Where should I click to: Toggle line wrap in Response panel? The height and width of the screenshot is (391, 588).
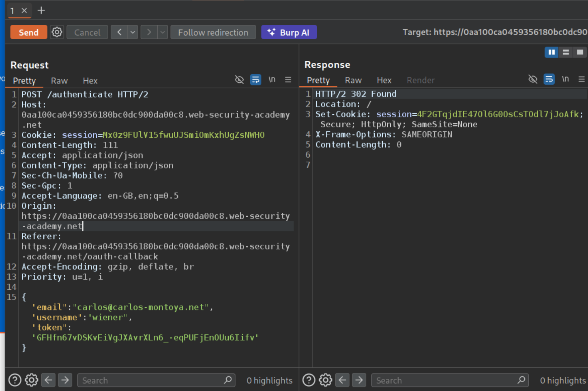(549, 79)
